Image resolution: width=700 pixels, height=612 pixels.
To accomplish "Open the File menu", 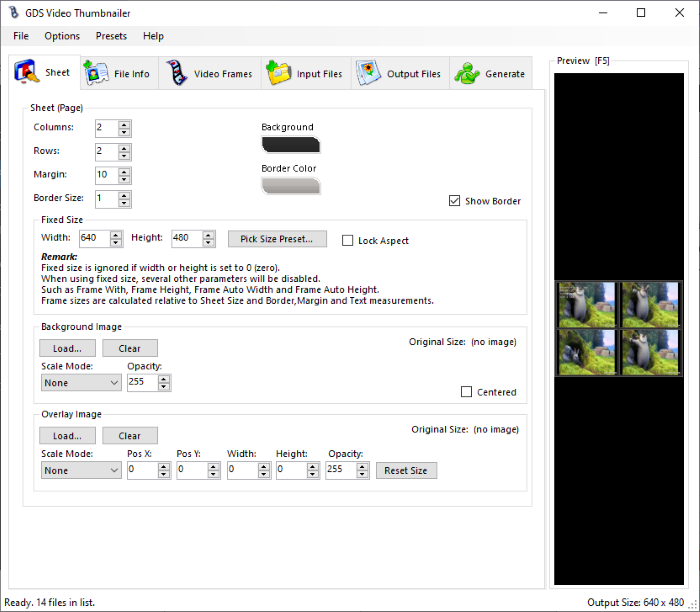I will [x=21, y=36].
